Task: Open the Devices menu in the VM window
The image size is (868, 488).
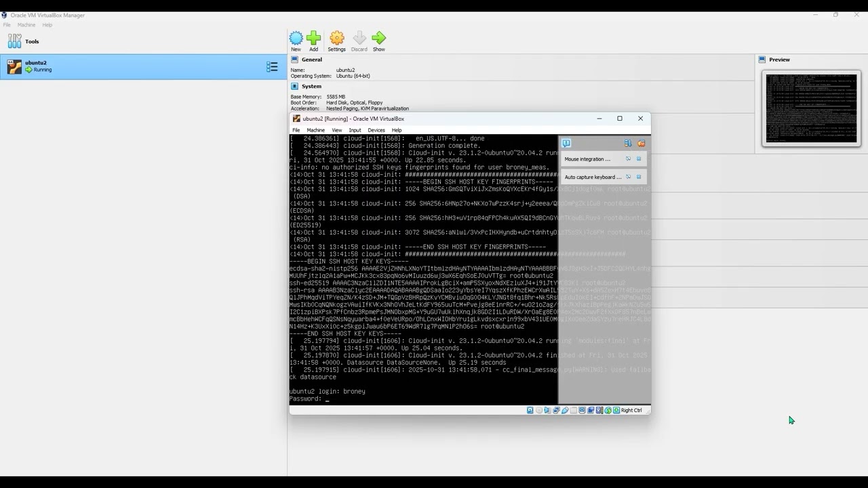Action: pos(376,130)
